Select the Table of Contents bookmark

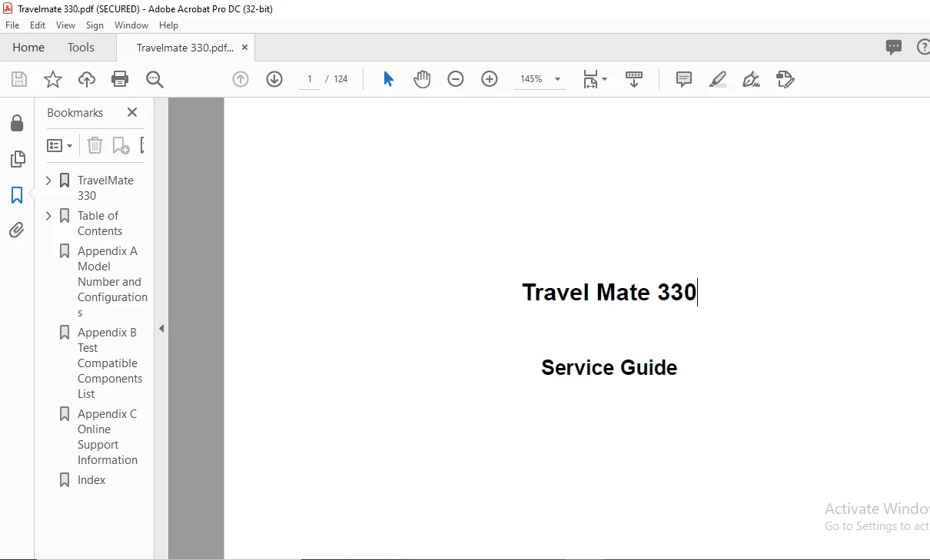pos(99,223)
